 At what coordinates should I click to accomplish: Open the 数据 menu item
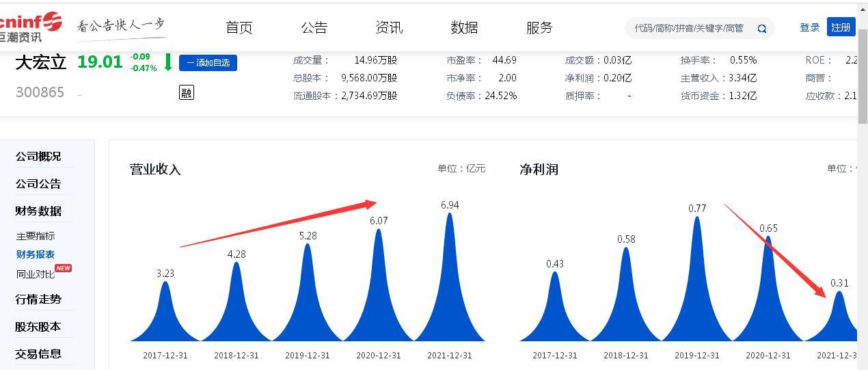[464, 27]
